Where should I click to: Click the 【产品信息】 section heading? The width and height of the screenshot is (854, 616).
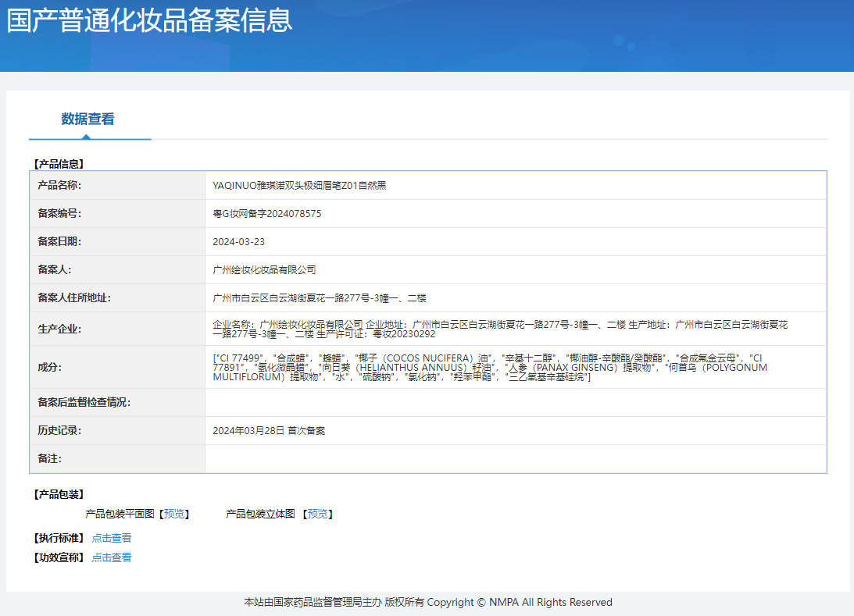(59, 164)
